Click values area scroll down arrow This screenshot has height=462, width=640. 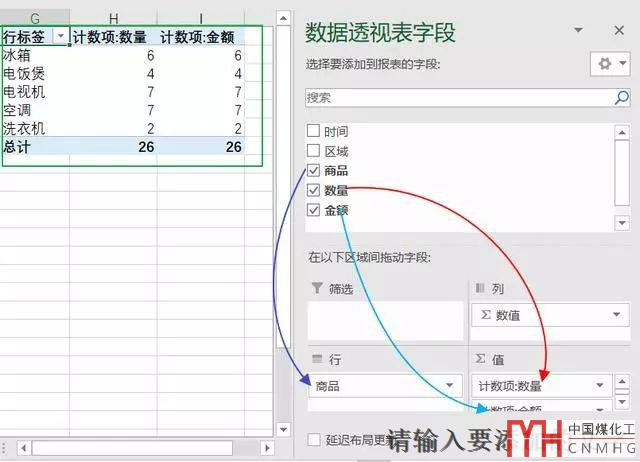[x=622, y=402]
